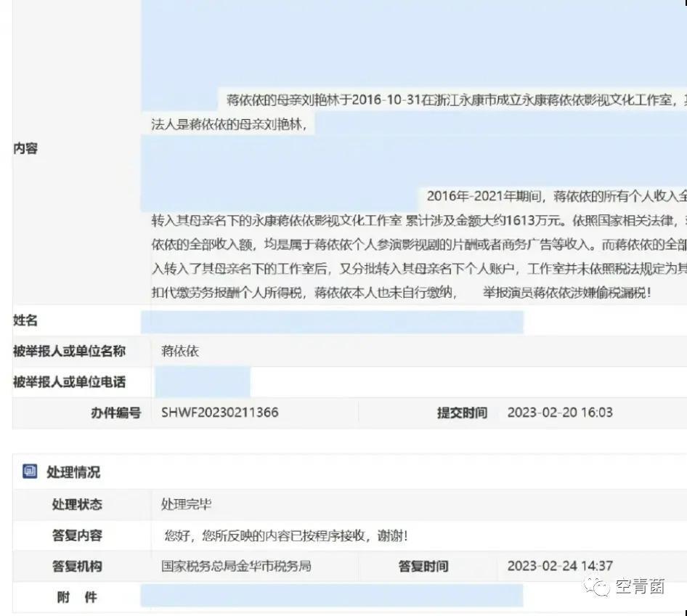The image size is (687, 616).
Task: Click the sentence 举报演员蒋依依涉嫌偷税漏税
Action: 566,292
